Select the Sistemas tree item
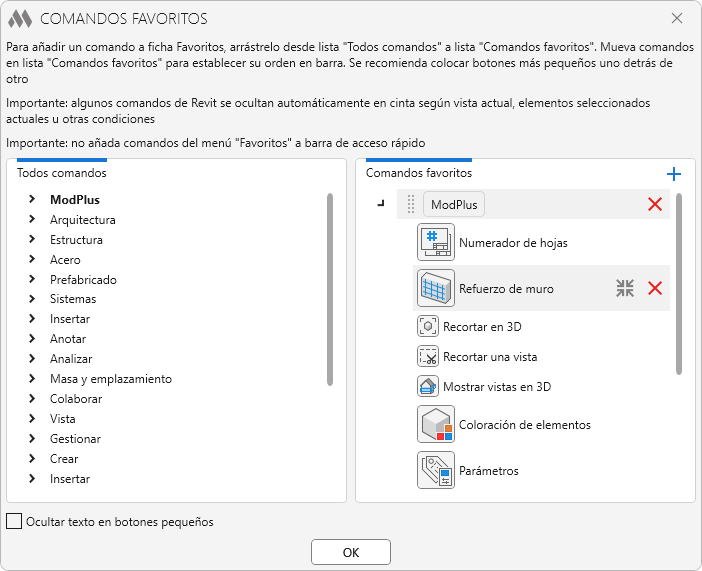 73,299
